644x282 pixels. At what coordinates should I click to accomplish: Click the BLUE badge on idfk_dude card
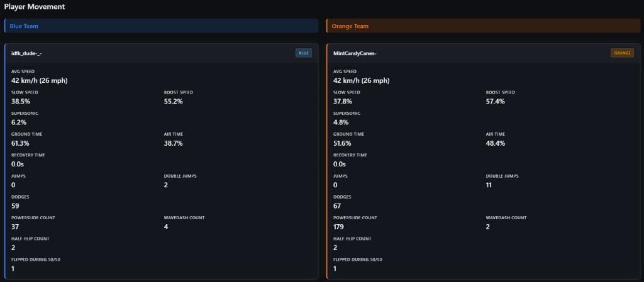pos(304,53)
